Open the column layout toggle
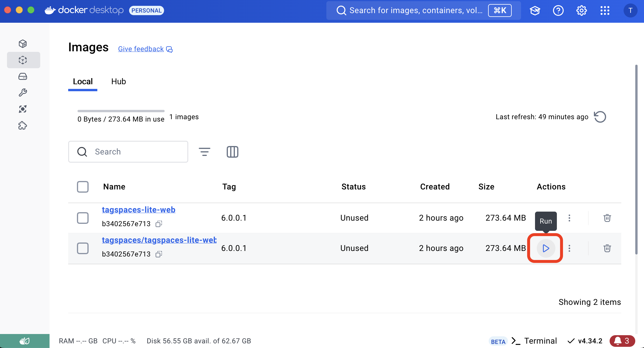 (233, 152)
